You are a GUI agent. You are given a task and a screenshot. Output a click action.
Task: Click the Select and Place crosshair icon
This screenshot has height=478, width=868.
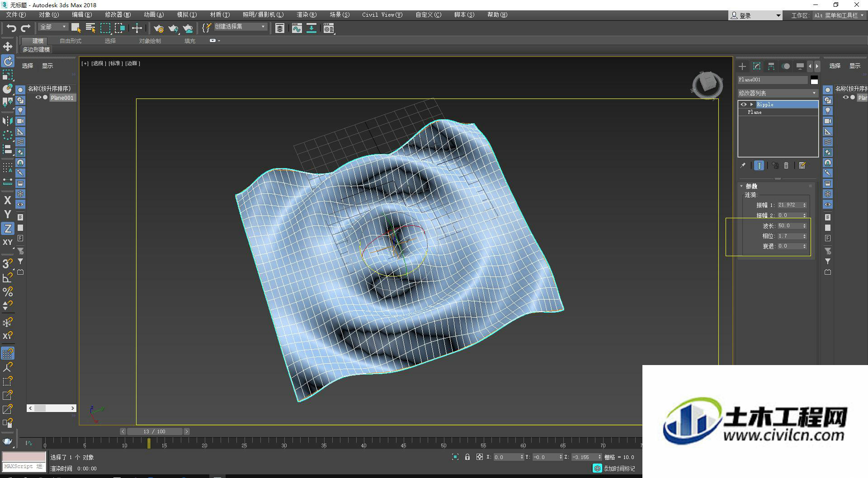(137, 28)
